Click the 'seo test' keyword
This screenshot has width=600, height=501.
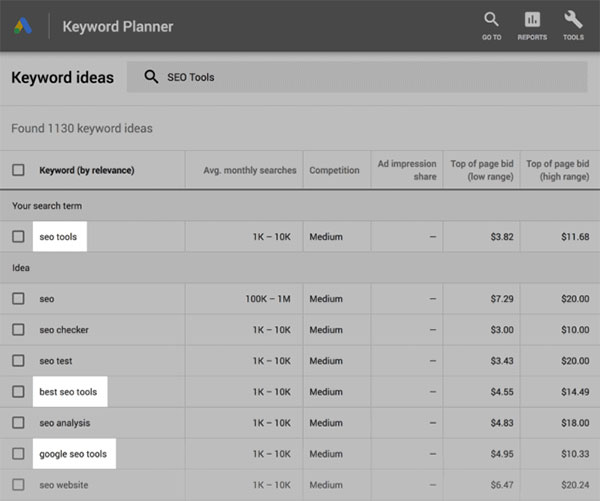click(x=56, y=361)
